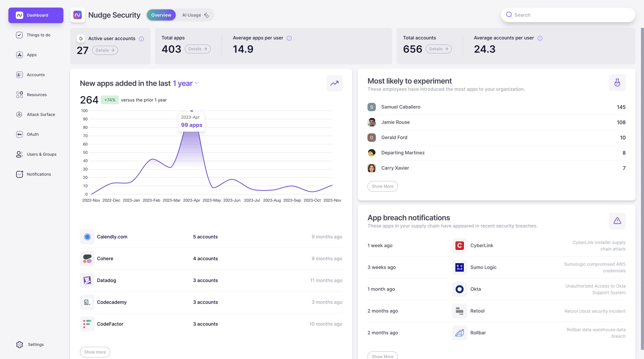Select the Overview tab
This screenshot has width=644, height=359.
pyautogui.click(x=161, y=15)
